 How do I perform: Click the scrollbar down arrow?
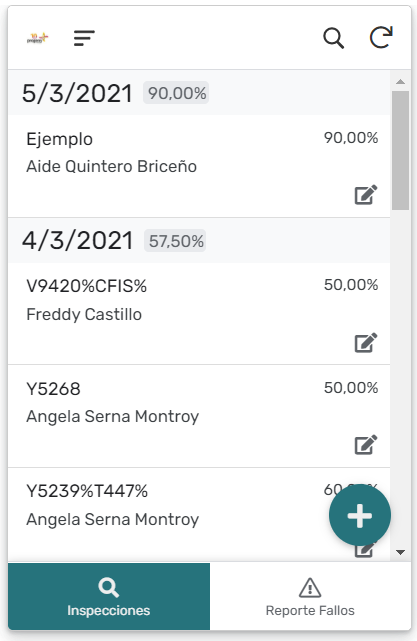(x=401, y=552)
